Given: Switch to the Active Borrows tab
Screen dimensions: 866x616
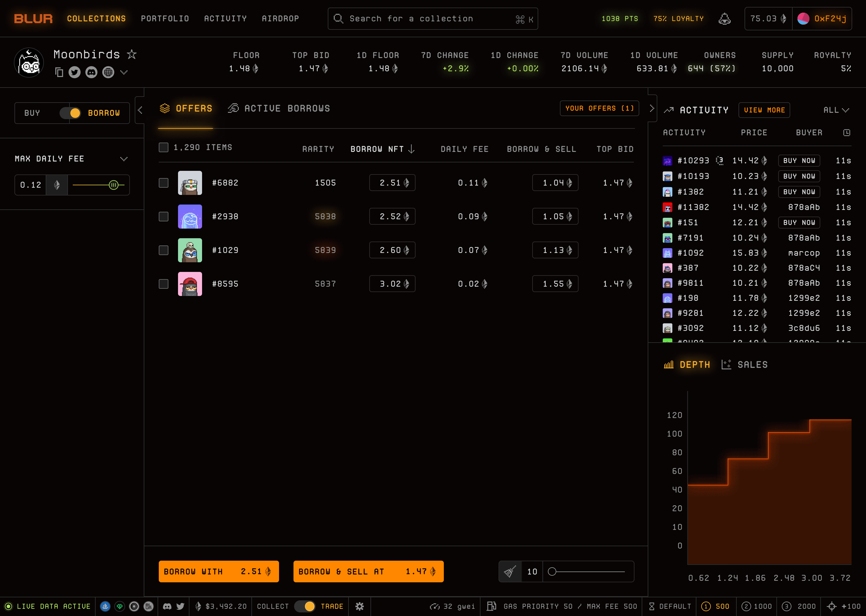Looking at the screenshot, I should (279, 109).
